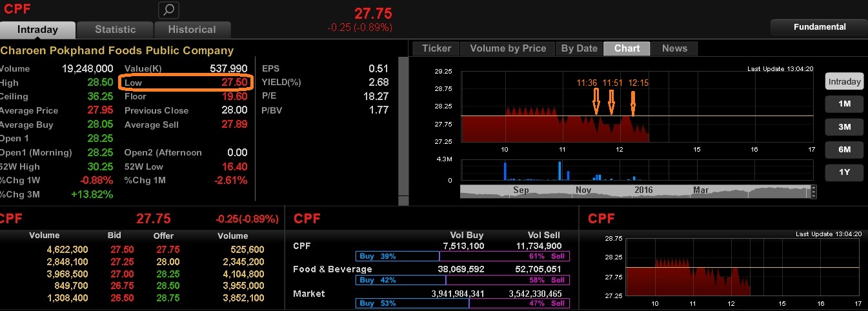Viewport: 868px width, 311px height.
Task: Set chart range to 1Y
Action: pos(844,172)
